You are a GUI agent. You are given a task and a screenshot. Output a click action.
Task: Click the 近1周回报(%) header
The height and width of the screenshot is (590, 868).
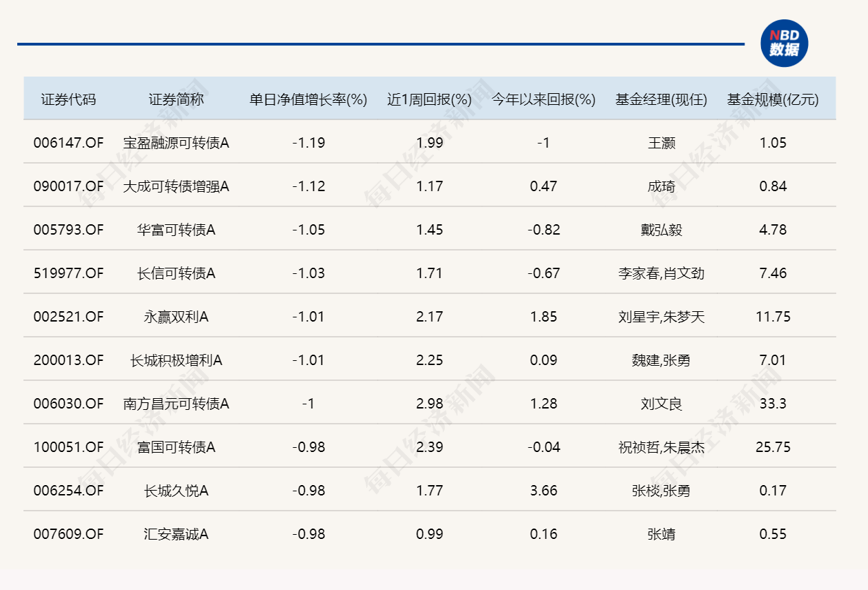pyautogui.click(x=428, y=98)
